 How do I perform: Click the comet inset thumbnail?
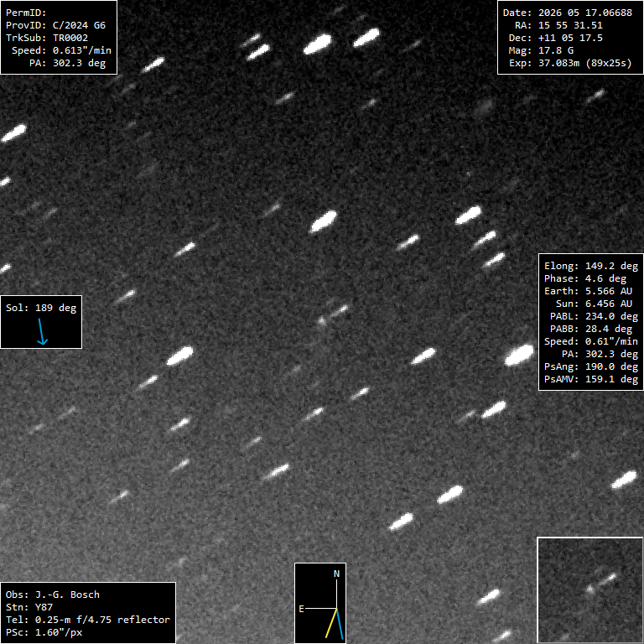point(590,590)
